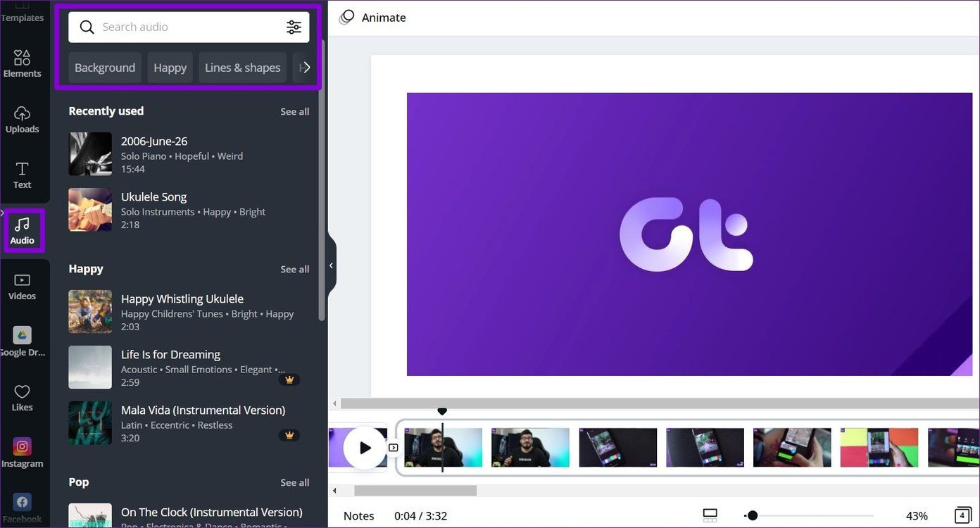Expand Recently used with See all
The width and height of the screenshot is (980, 528).
(x=294, y=111)
